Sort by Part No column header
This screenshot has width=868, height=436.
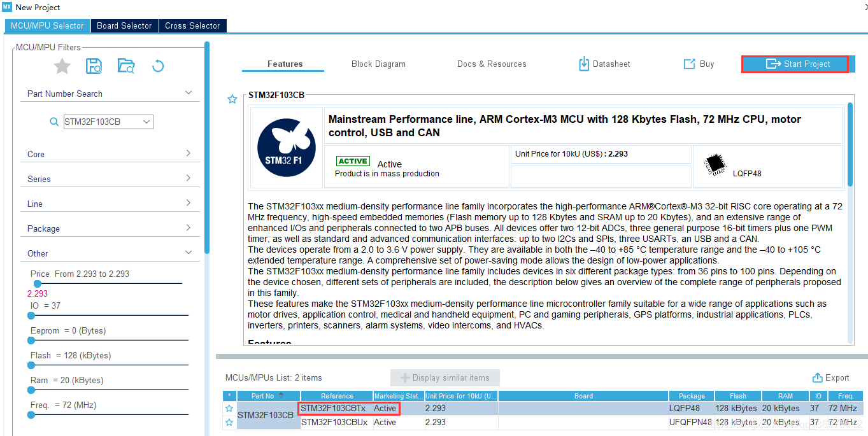[268, 396]
